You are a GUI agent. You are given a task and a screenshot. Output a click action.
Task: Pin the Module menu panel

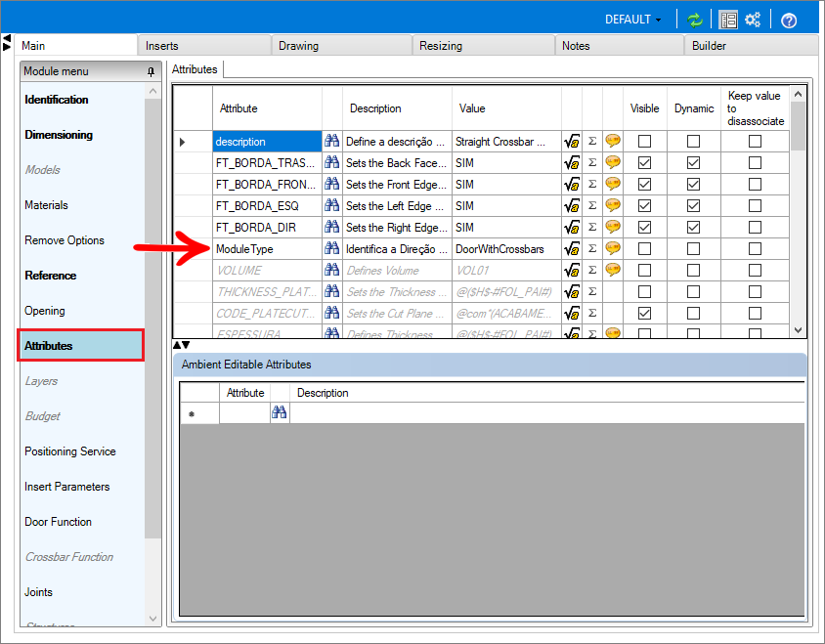tap(151, 72)
